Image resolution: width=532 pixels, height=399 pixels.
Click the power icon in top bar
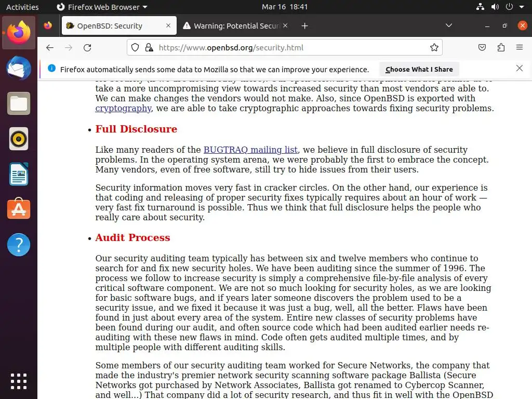coord(509,7)
